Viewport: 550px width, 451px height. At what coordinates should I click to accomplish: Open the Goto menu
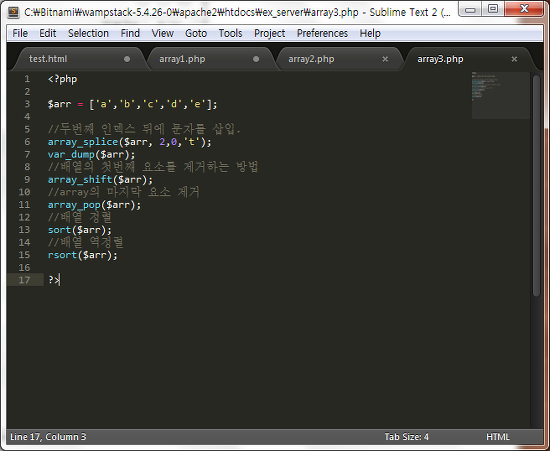pyautogui.click(x=196, y=33)
